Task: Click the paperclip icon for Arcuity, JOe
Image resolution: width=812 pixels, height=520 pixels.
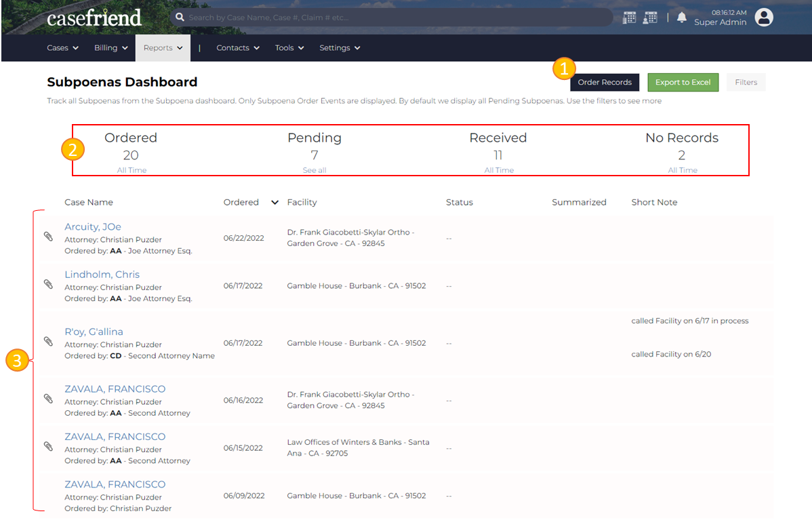Action: [48, 237]
